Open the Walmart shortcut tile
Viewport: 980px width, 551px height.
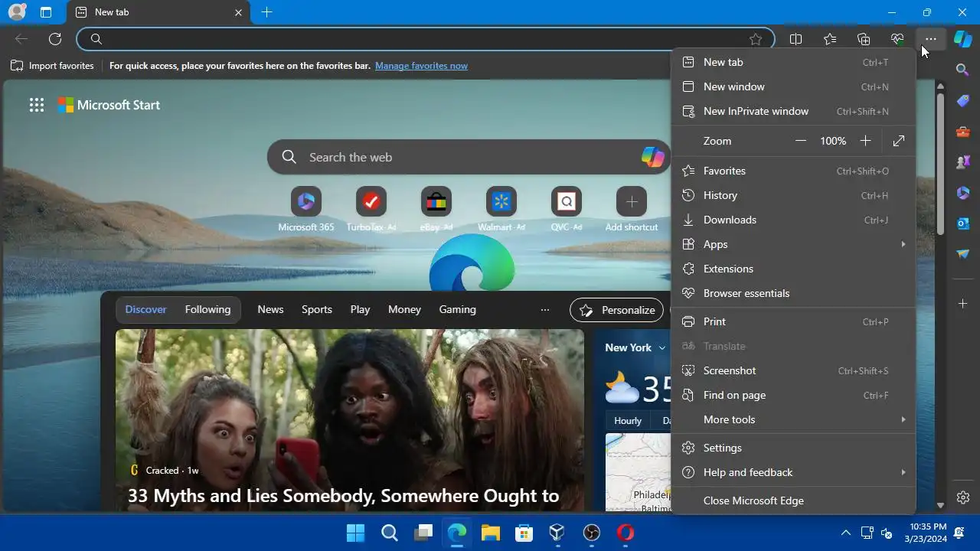[x=501, y=209]
